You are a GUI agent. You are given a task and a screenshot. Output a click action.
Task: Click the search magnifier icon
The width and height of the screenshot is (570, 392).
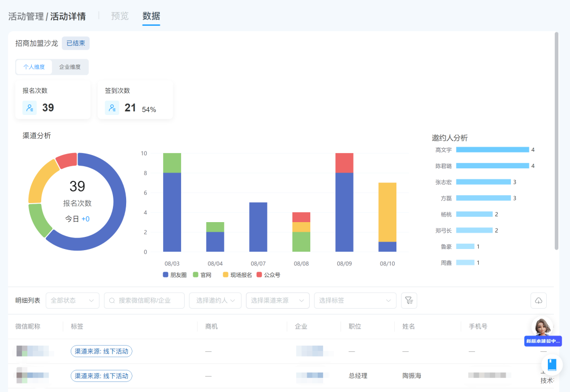click(x=112, y=300)
